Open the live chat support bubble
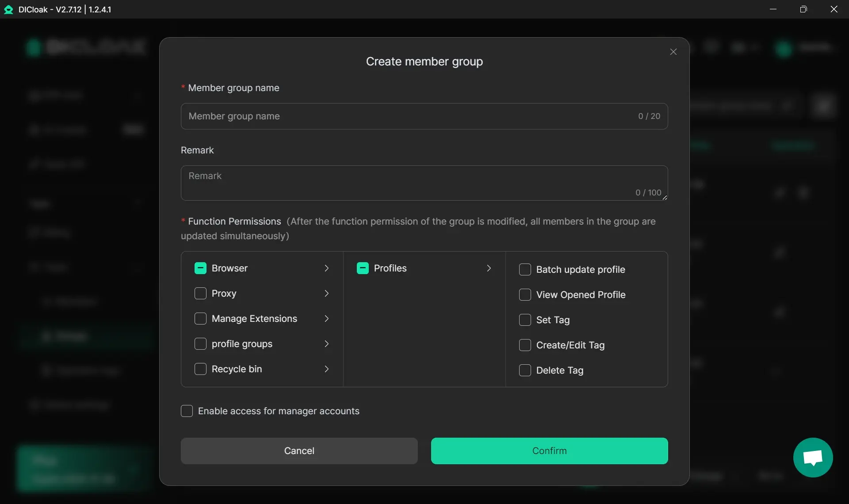The image size is (849, 504). [812, 458]
